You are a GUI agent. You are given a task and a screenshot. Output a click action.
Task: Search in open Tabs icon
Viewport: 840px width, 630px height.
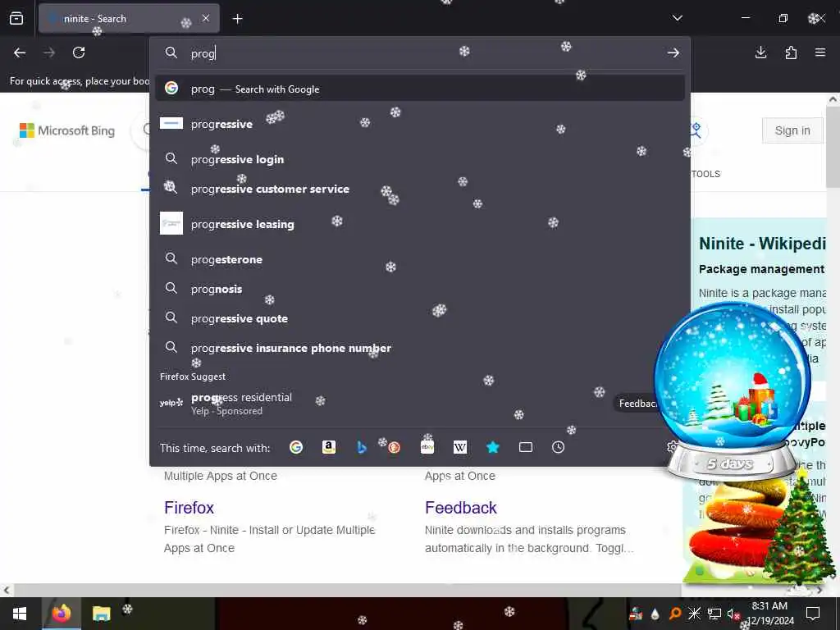tap(526, 447)
